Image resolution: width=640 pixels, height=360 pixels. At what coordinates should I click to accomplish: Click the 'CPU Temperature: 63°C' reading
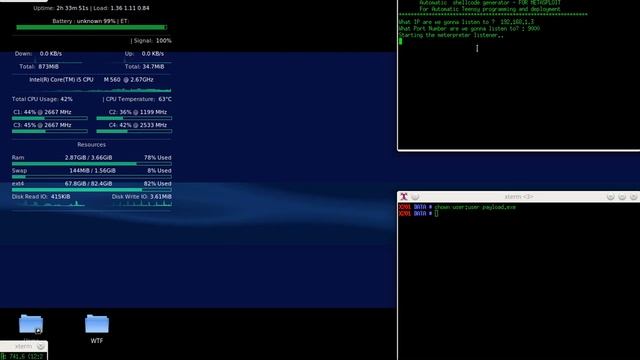tap(138, 99)
